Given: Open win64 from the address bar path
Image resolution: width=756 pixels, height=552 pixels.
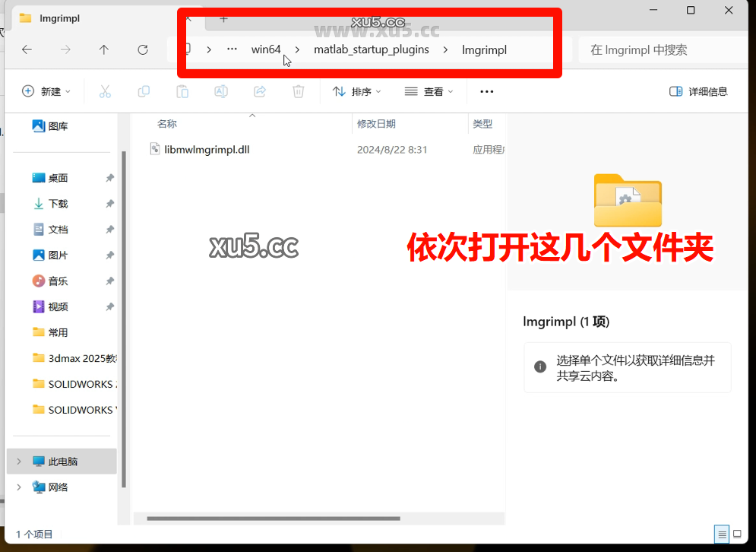Looking at the screenshot, I should click(265, 49).
